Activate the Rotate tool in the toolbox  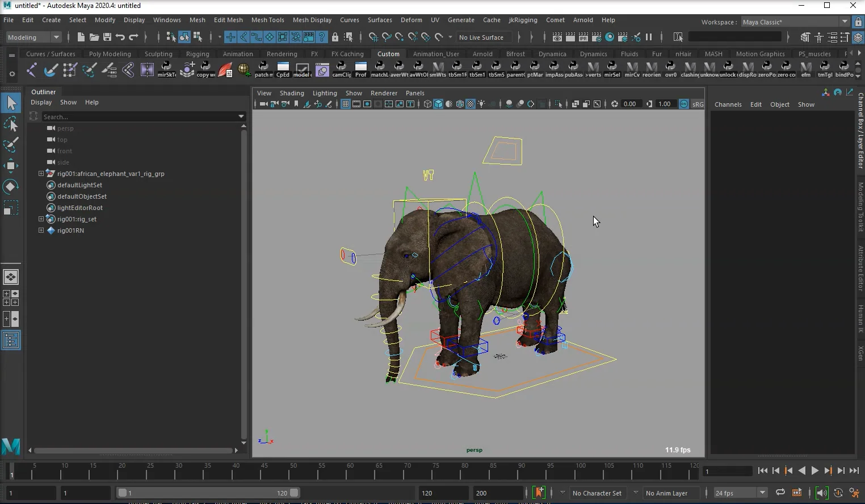(x=11, y=187)
